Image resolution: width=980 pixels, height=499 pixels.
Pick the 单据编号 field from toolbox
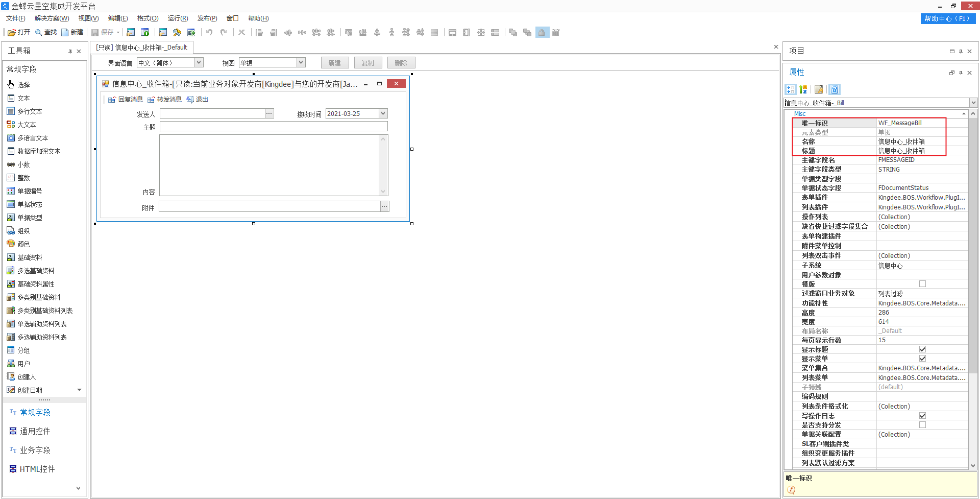point(24,191)
